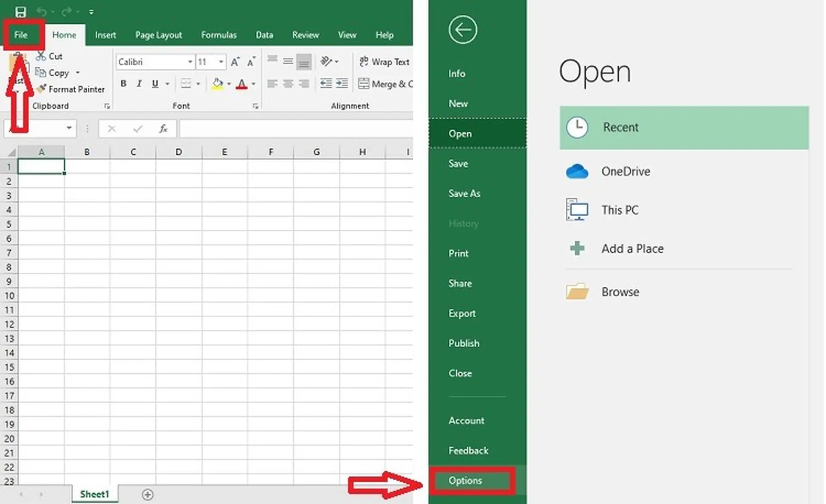Toggle bold formatting
This screenshot has width=826, height=504.
(x=123, y=83)
